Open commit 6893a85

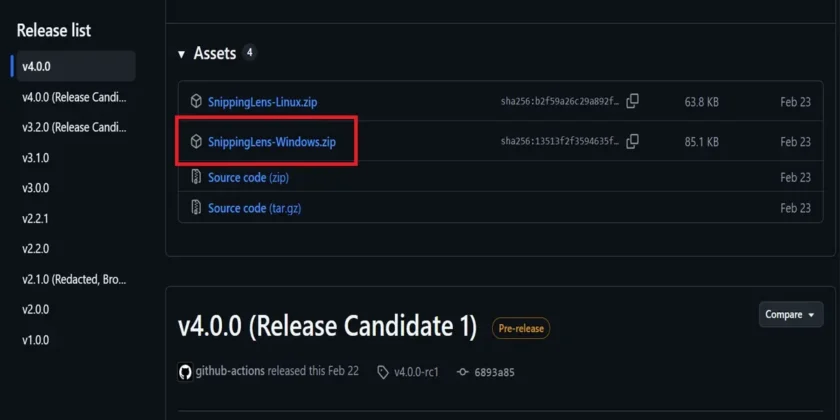click(x=494, y=372)
